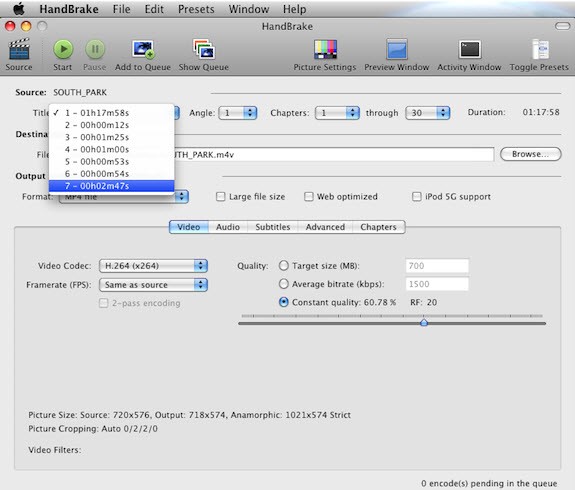This screenshot has height=490, width=575.
Task: Enable Web optimized checkbox
Action: 309,197
